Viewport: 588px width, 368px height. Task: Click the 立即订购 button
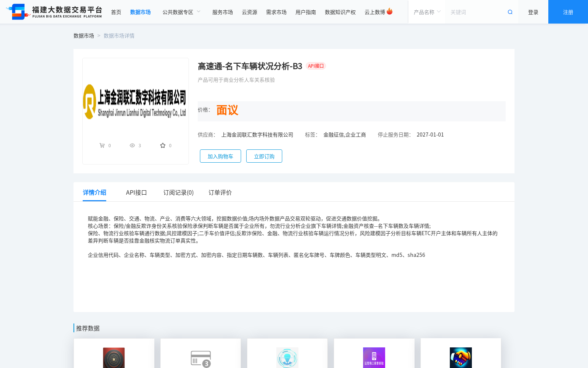tap(264, 156)
